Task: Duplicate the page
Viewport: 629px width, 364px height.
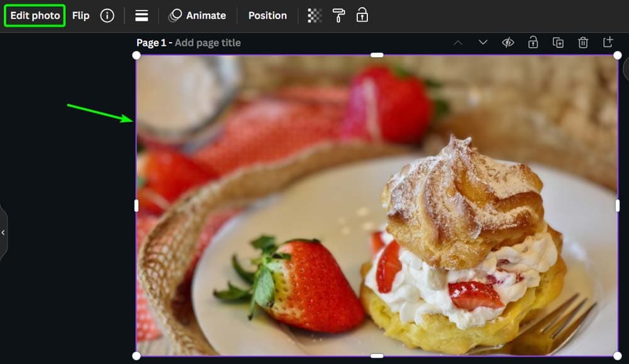Action: [x=558, y=43]
